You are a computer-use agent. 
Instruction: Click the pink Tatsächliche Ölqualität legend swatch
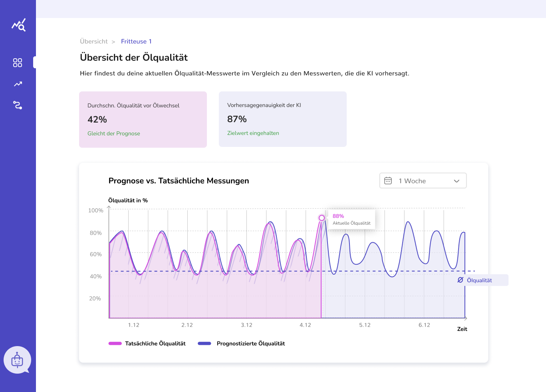(115, 344)
